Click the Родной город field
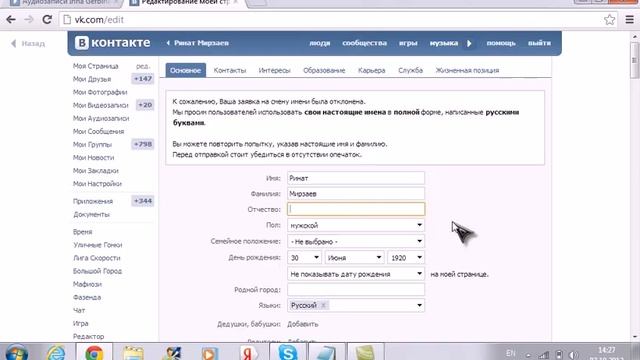 coord(356,289)
